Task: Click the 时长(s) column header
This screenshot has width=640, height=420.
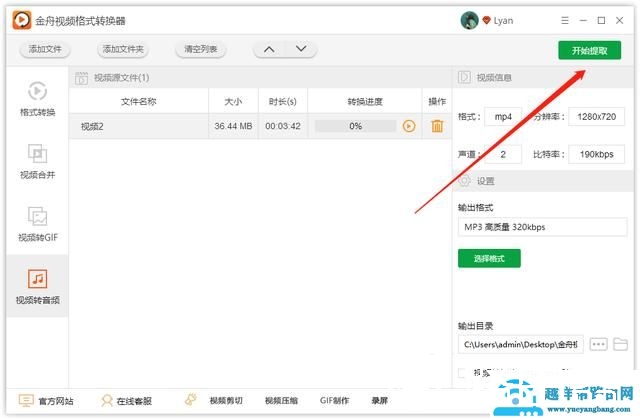Action: click(x=283, y=101)
